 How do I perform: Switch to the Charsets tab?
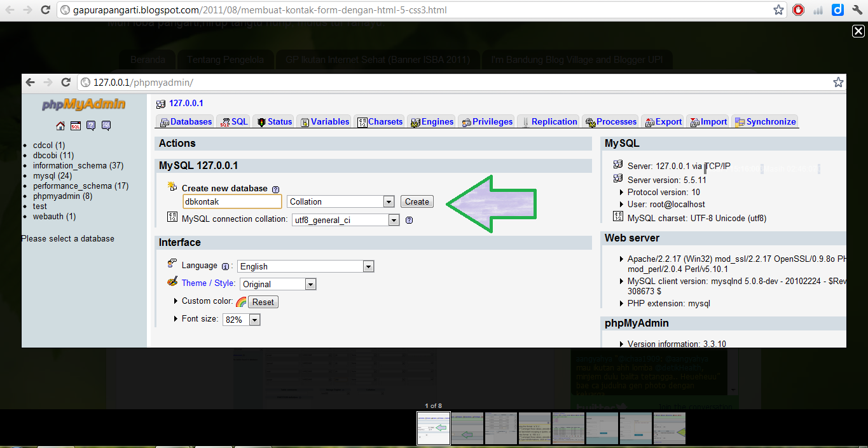coord(380,121)
